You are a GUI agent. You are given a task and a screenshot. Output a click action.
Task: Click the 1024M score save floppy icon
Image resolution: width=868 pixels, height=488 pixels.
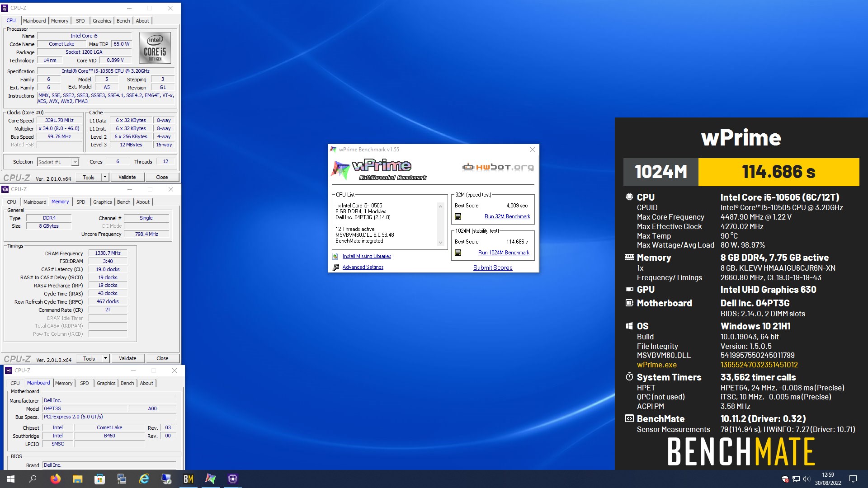click(x=458, y=253)
